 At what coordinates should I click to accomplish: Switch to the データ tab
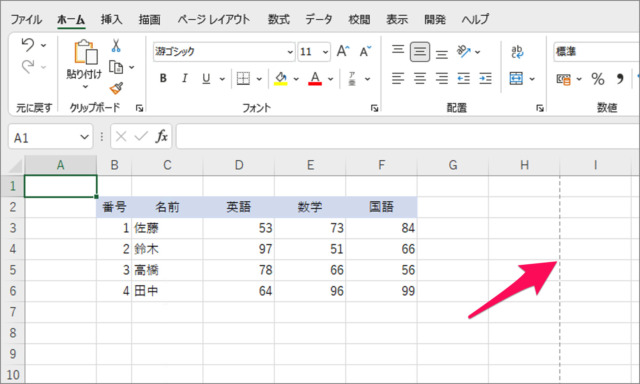[x=319, y=19]
